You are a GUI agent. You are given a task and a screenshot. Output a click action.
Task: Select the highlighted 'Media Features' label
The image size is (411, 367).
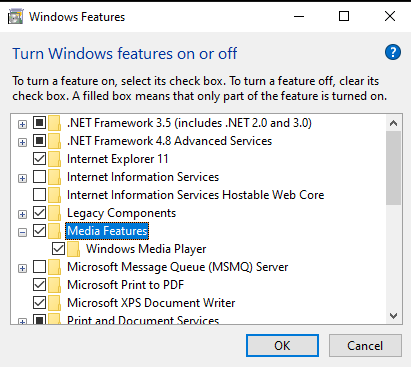(107, 231)
